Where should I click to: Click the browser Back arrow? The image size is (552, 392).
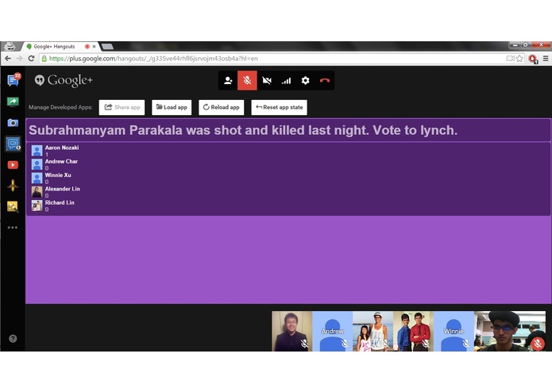tap(8, 59)
